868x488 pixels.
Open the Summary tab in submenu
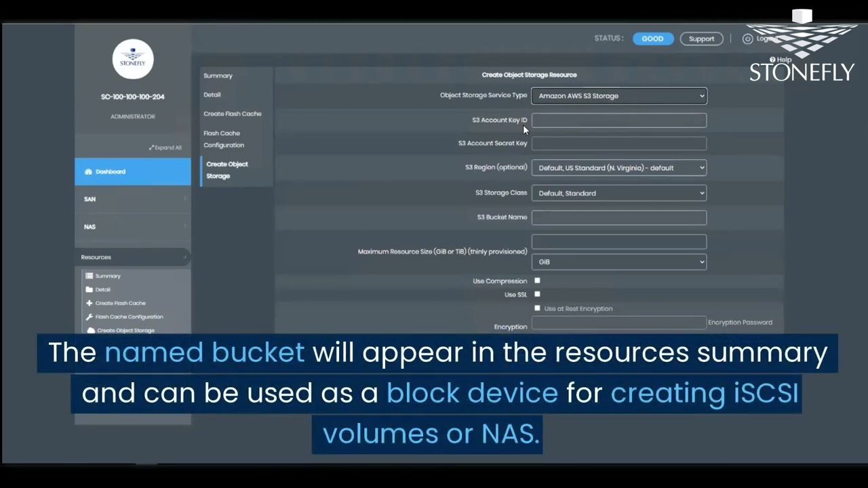point(218,76)
